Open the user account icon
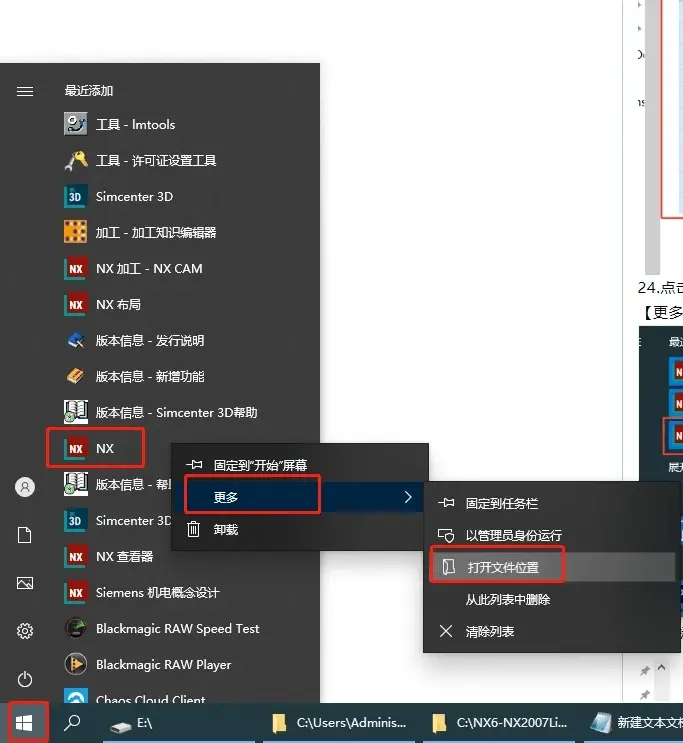Viewport: 683px width, 743px height. pyautogui.click(x=25, y=487)
